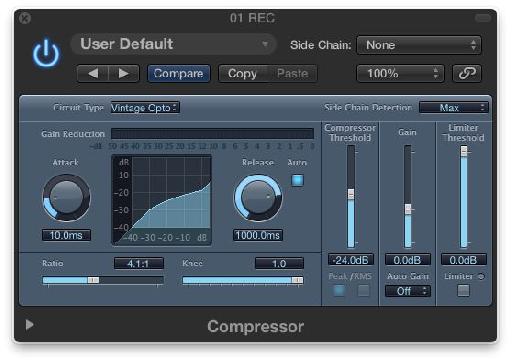Screen dimensions: 512x363
Task: Click the Gain Reduction meter bar
Action: pyautogui.click(x=212, y=134)
